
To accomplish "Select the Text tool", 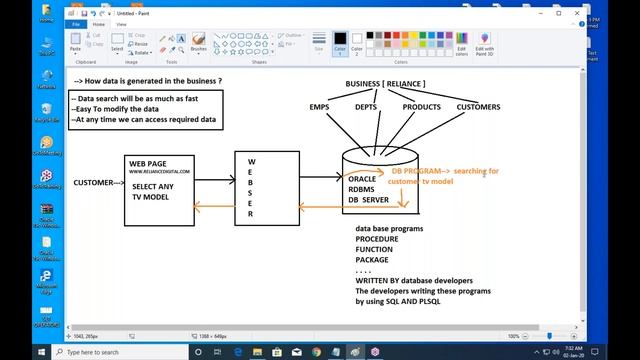I will tap(181, 39).
